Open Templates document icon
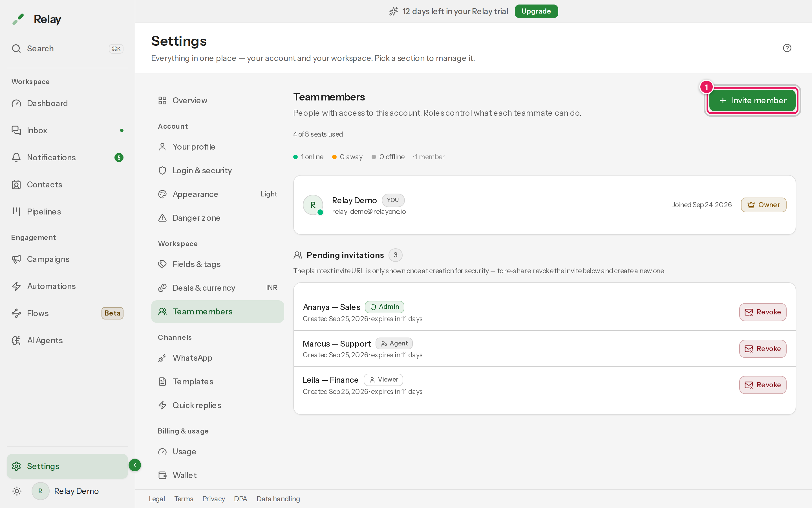Screen dimensions: 812x508 162,382
